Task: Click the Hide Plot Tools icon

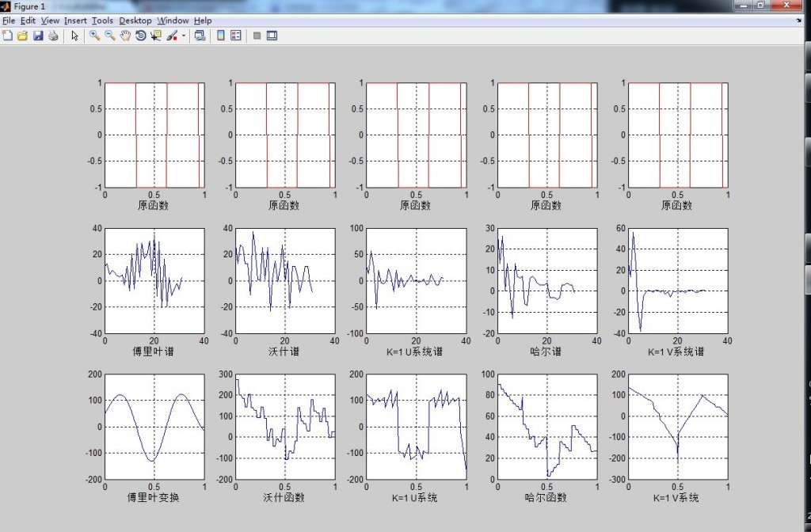Action: click(x=257, y=36)
